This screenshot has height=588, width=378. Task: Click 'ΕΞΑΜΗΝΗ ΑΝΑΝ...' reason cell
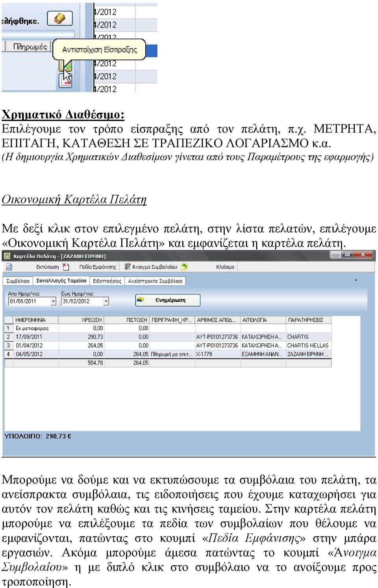pos(263,354)
